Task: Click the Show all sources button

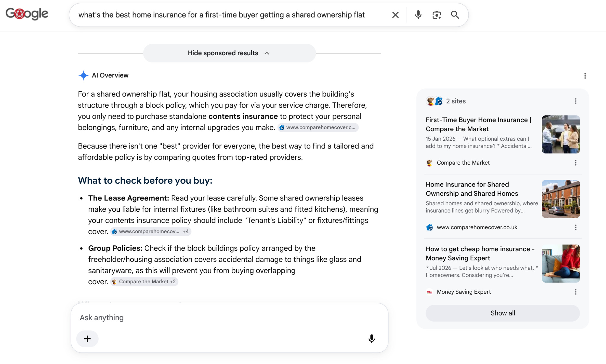Action: click(503, 313)
